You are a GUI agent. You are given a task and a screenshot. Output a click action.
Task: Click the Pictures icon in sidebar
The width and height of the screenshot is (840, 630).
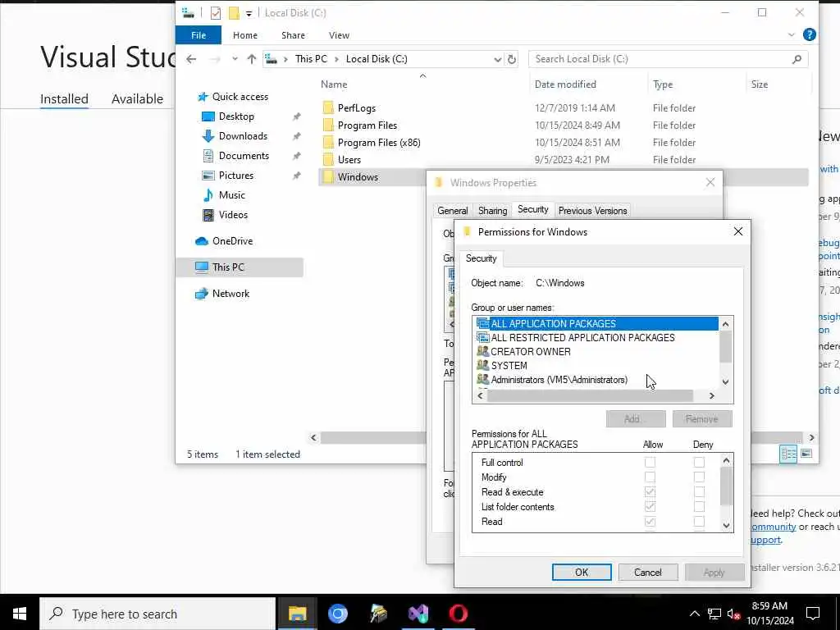click(208, 176)
